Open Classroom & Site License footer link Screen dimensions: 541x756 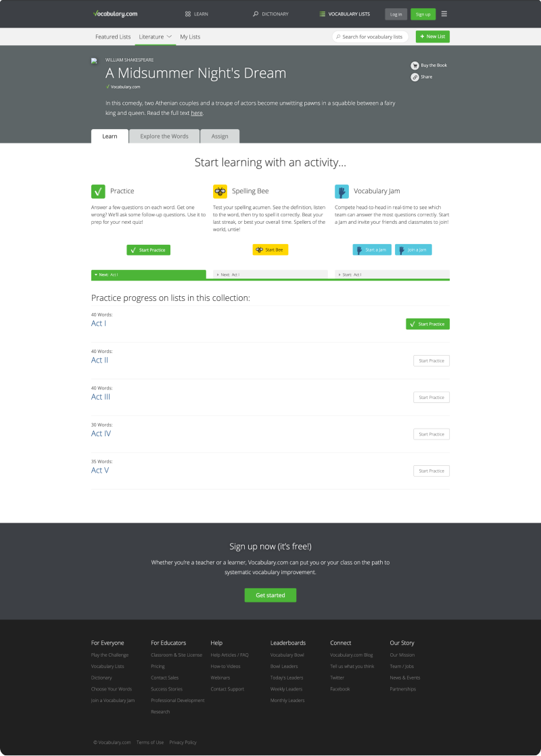pos(177,655)
